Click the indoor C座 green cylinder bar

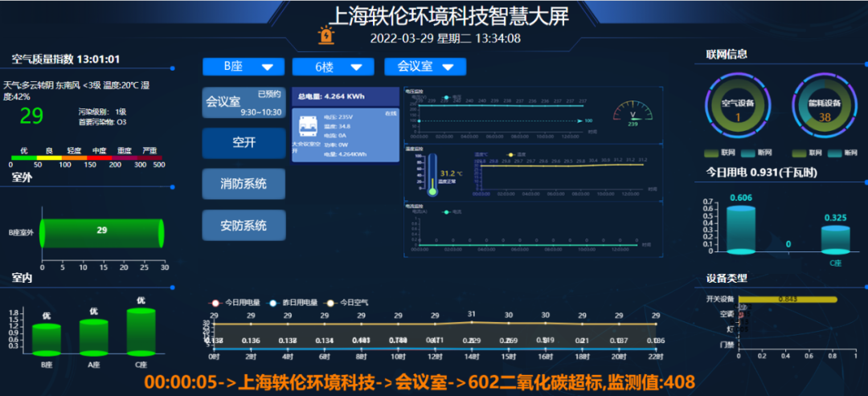[141, 332]
